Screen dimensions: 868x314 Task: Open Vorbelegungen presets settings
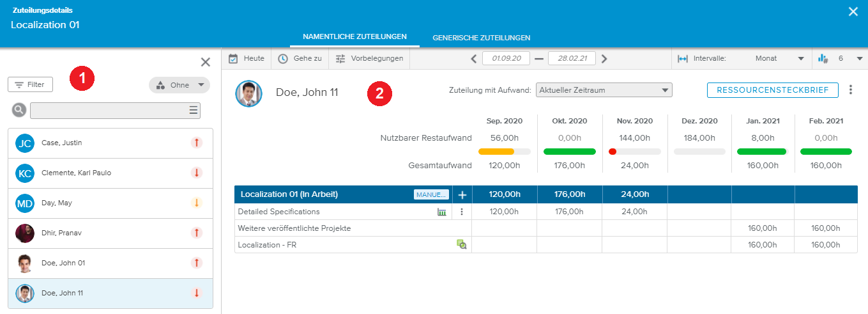[340, 58]
